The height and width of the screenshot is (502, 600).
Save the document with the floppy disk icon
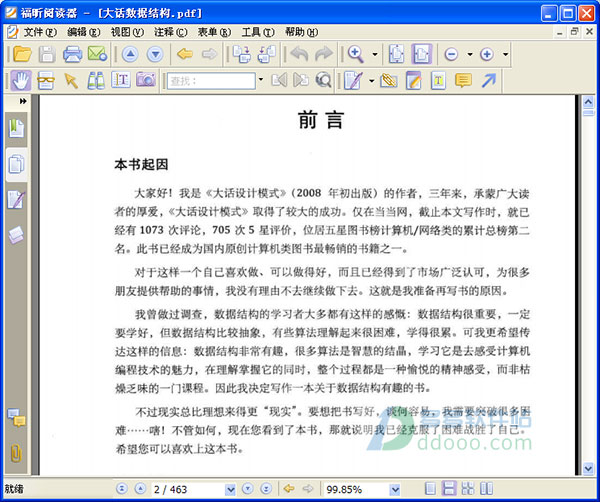(47, 54)
